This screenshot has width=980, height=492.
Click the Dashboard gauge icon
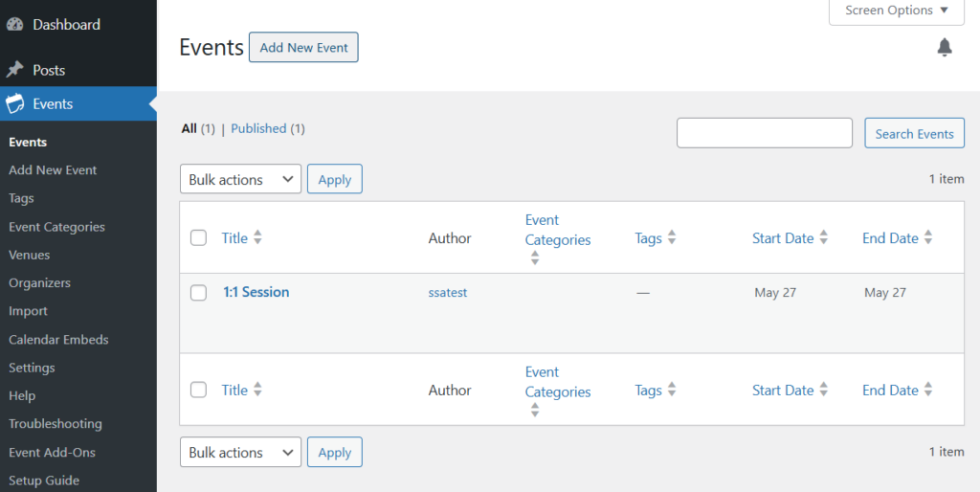coord(15,24)
